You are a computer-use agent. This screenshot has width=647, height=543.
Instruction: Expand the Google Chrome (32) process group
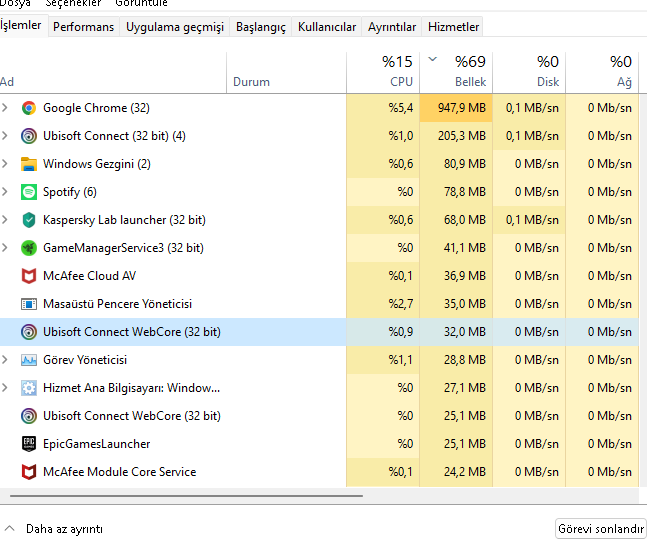coord(5,108)
